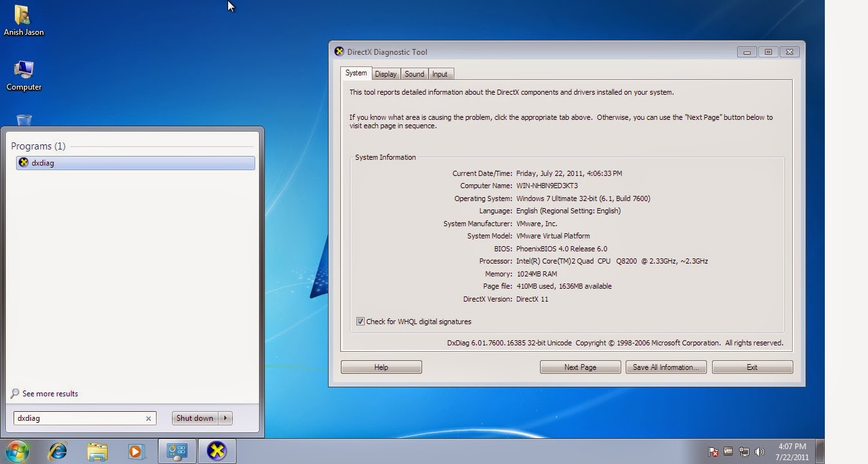Image resolution: width=868 pixels, height=464 pixels.
Task: Open the partially hidden Recycle Bin desktop icon
Action: (24, 120)
